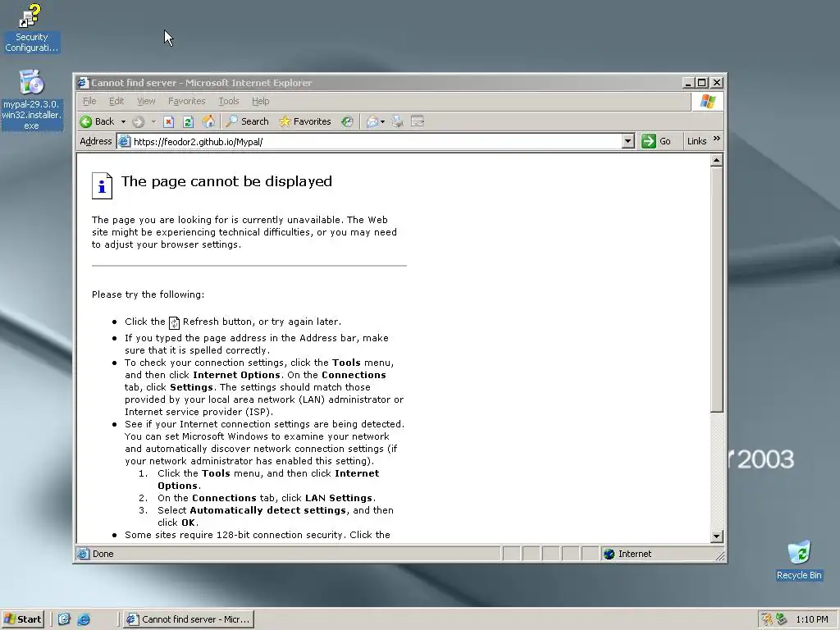Expand the Address bar dropdown list
Image resolution: width=840 pixels, height=630 pixels.
628,141
